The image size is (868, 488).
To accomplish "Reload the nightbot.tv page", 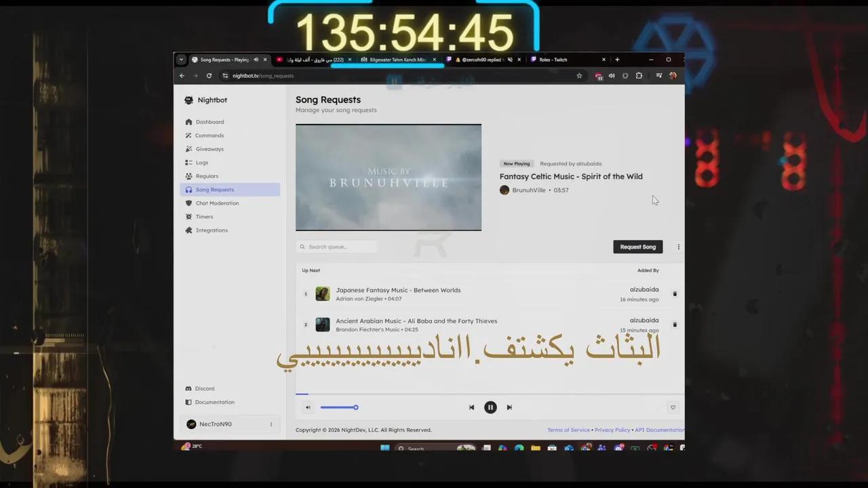I will 209,76.
